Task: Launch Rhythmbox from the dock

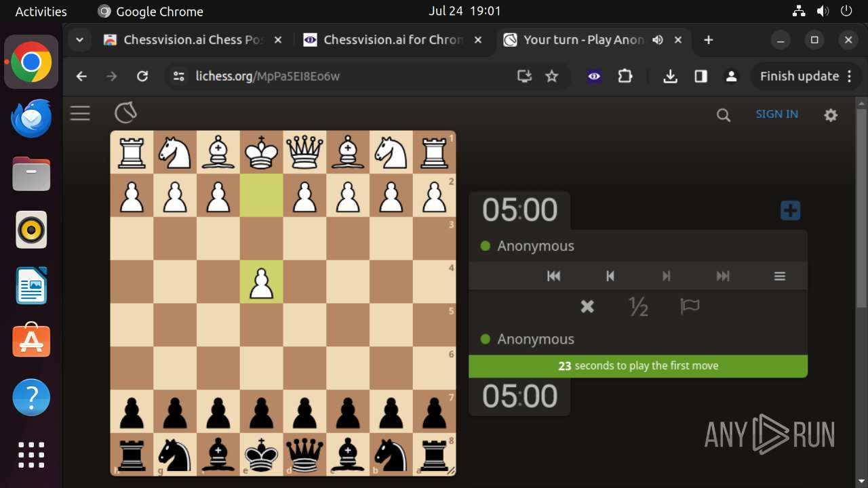Action: [x=31, y=230]
